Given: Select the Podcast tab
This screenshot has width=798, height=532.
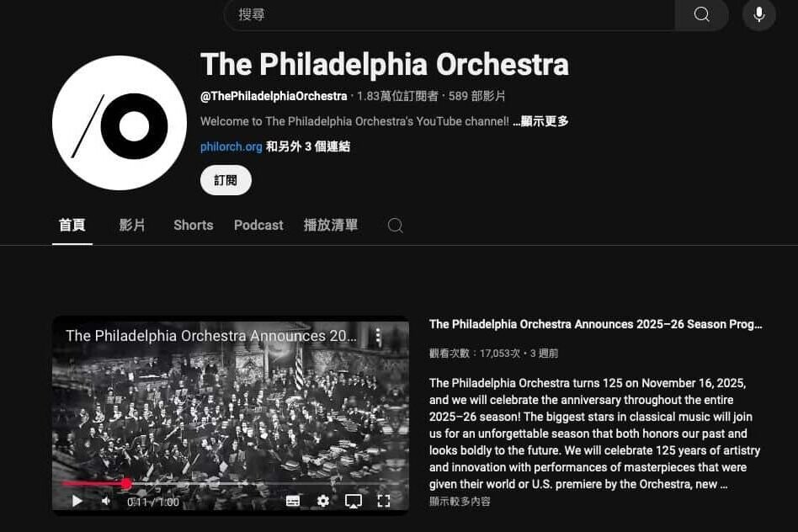Looking at the screenshot, I should click(258, 225).
